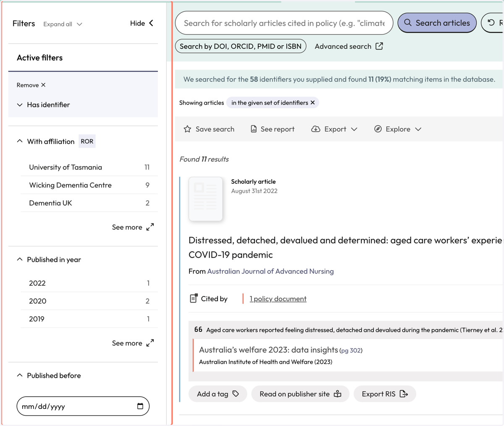504x426 pixels.
Task: Click the Hide left-chevron icon
Action: click(151, 23)
